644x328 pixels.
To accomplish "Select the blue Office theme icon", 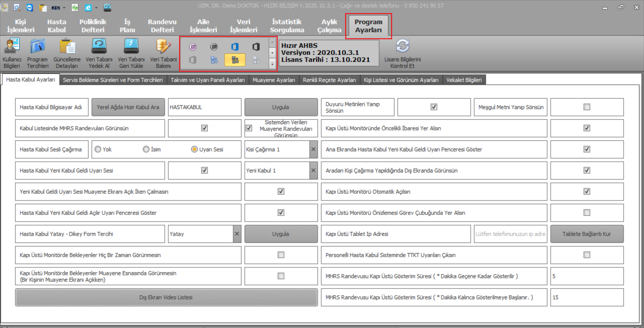I will point(235,47).
